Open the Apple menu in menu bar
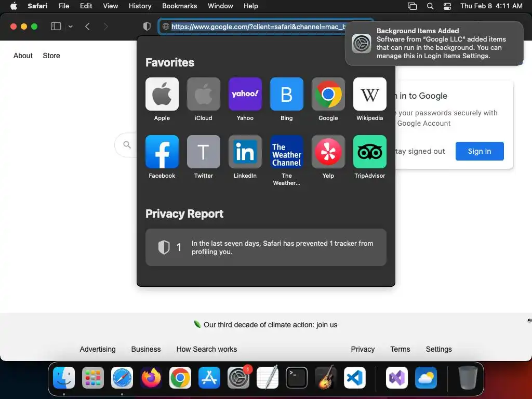The image size is (532, 399). pos(14,6)
